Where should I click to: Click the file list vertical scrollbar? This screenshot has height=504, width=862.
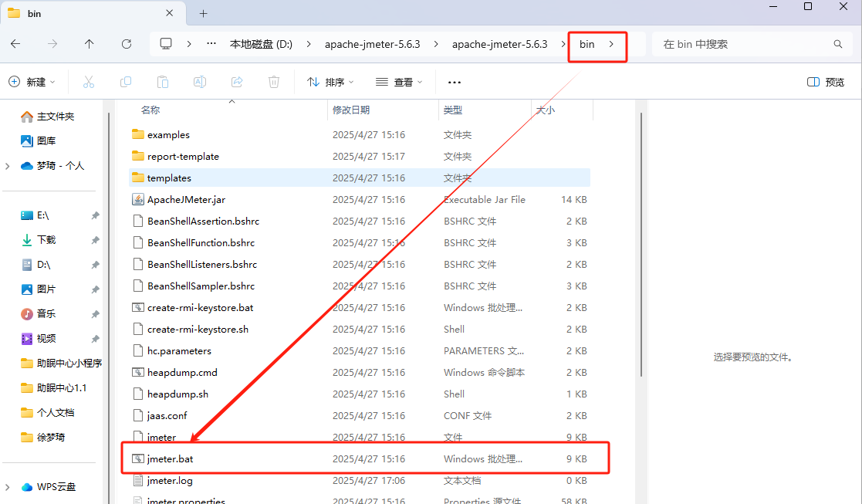[641, 245]
